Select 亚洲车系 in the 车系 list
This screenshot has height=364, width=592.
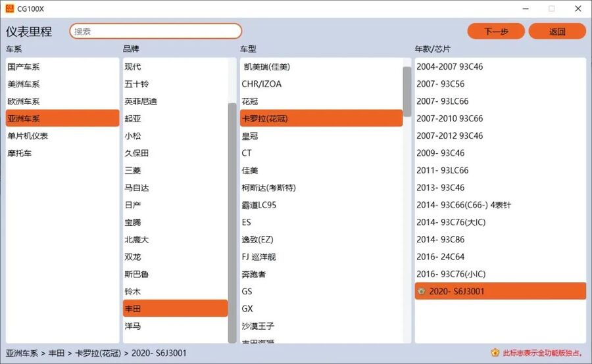click(x=62, y=118)
